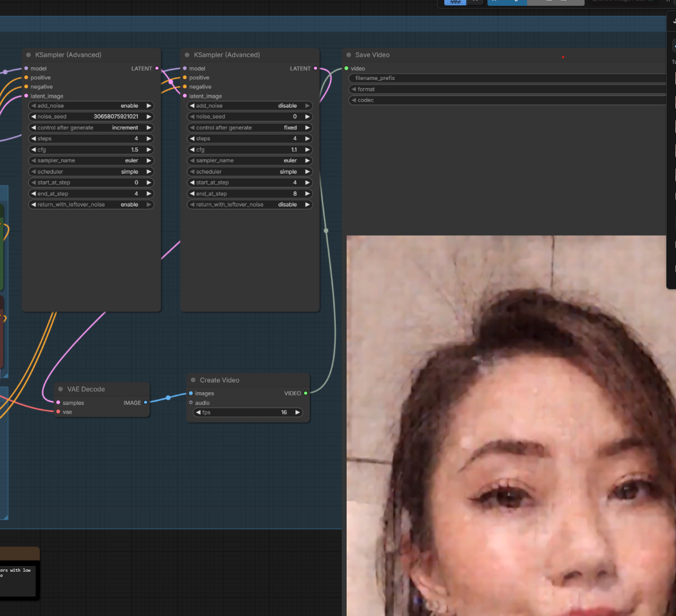Select the VAE Decode node title
The image size is (676, 616).
tap(86, 389)
